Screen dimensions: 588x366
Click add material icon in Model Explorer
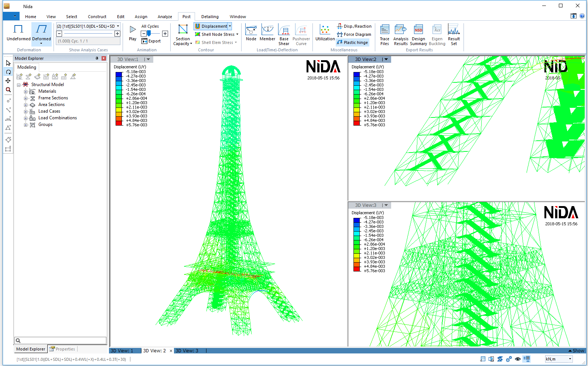[x=20, y=76]
